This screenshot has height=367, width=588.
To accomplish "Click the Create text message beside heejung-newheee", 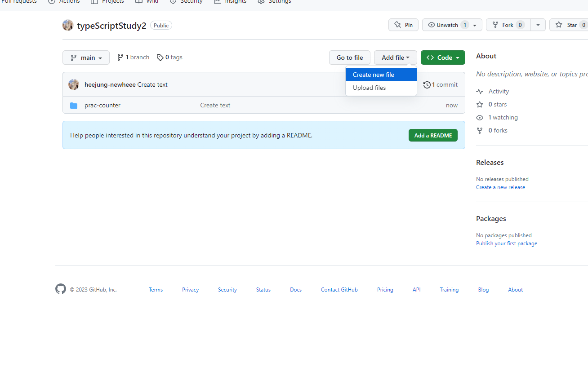I will coord(152,84).
